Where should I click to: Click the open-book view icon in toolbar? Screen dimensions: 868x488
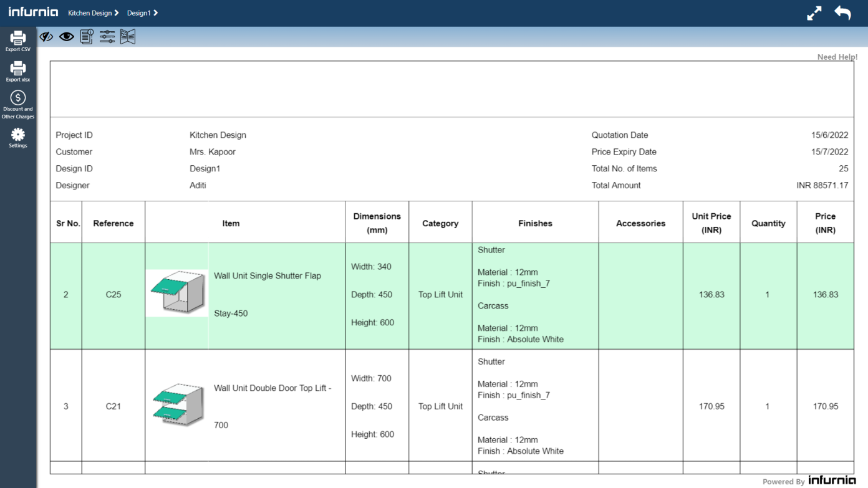pos(127,36)
